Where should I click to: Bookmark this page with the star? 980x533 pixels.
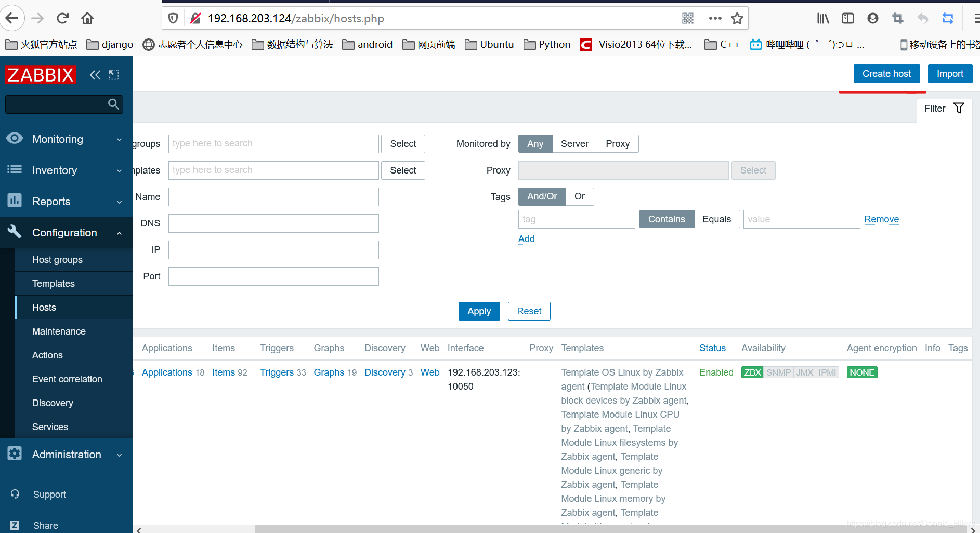tap(737, 18)
